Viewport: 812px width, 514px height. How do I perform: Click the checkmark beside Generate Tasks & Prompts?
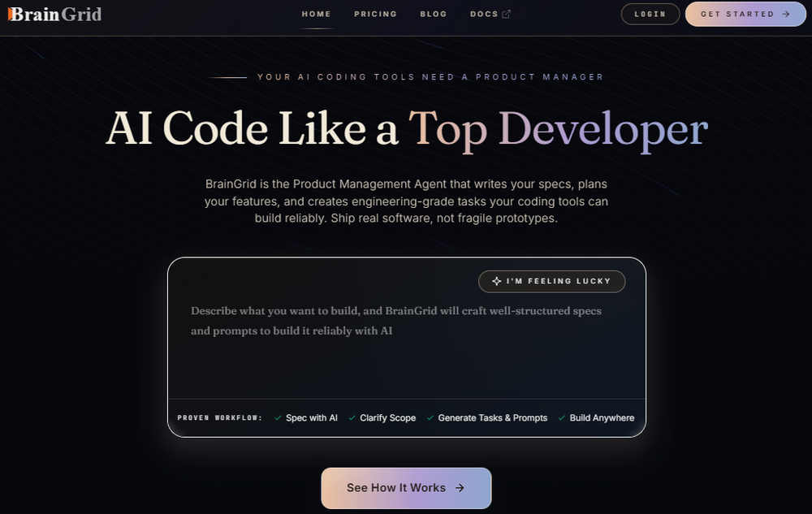[430, 417]
